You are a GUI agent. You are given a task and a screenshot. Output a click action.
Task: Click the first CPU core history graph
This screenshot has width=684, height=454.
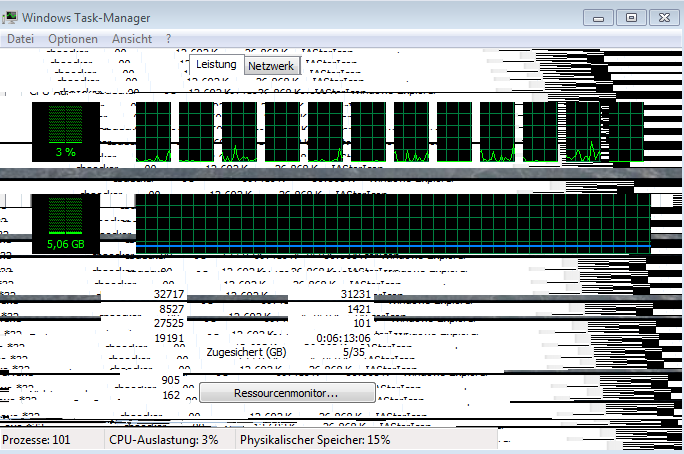(153, 132)
